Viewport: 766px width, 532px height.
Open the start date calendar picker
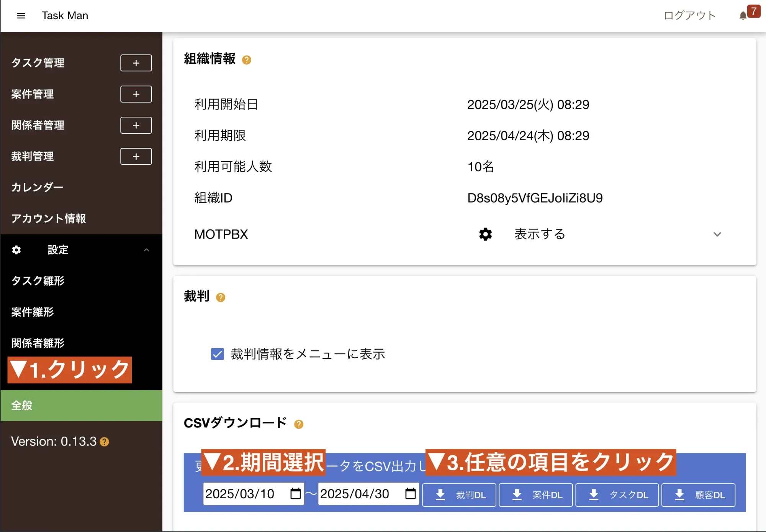tap(295, 494)
